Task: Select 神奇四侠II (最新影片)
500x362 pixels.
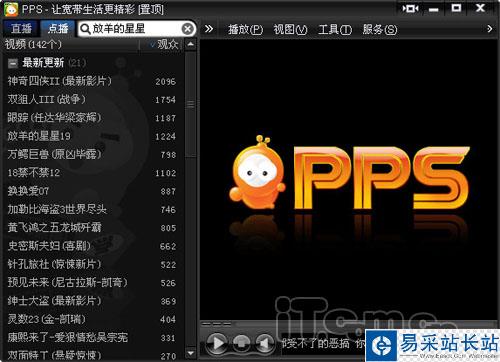Action: tap(60, 81)
